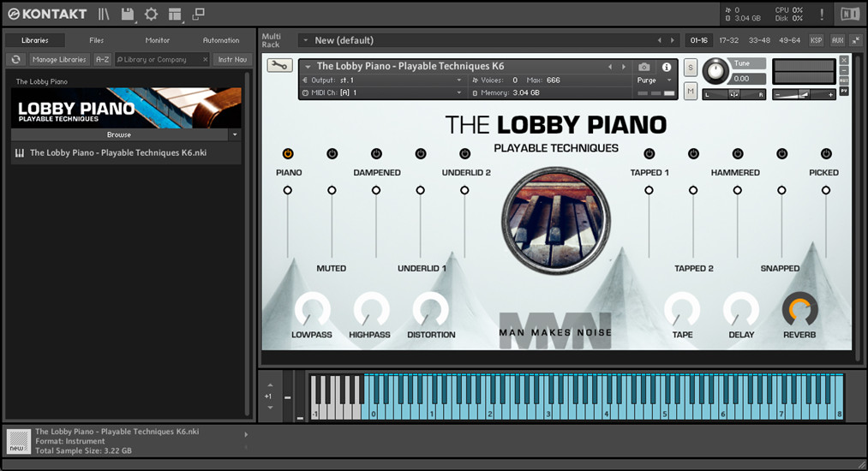Click the save floppy disk icon
The height and width of the screenshot is (471, 868).
[128, 15]
